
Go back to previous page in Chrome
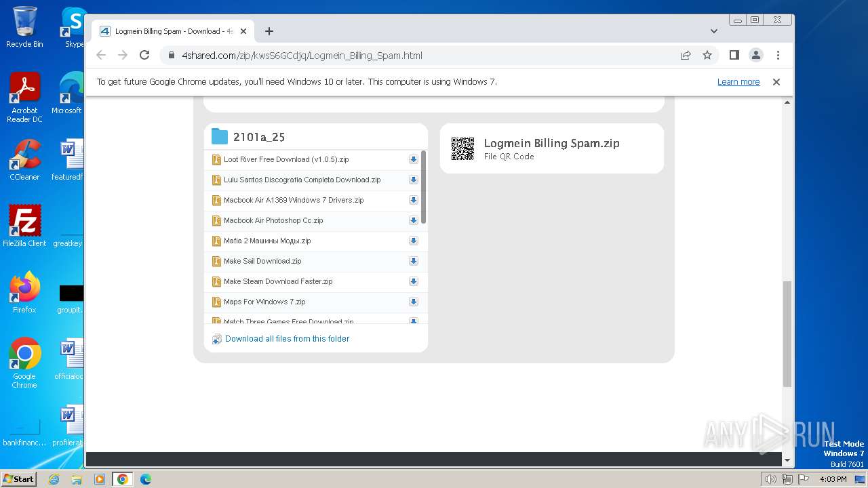101,55
